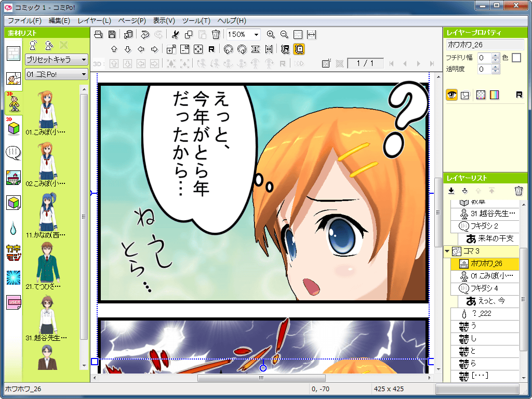
Task: Open the ページ(P) menu
Action: pos(132,21)
